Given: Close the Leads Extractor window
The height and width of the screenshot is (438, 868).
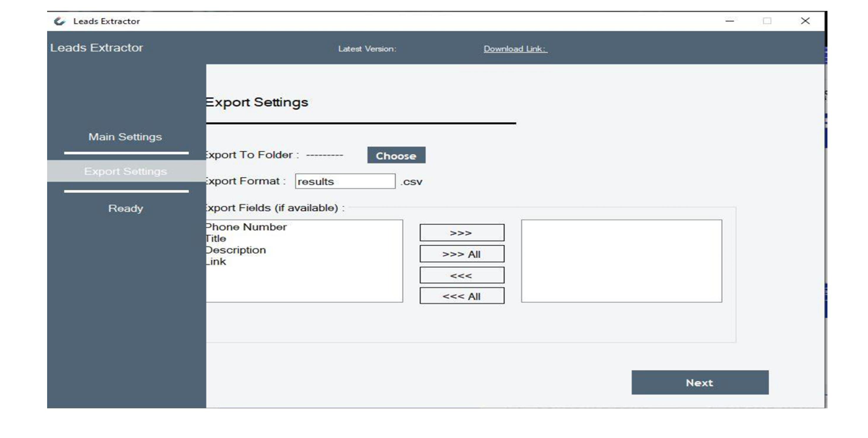Looking at the screenshot, I should coord(805,22).
